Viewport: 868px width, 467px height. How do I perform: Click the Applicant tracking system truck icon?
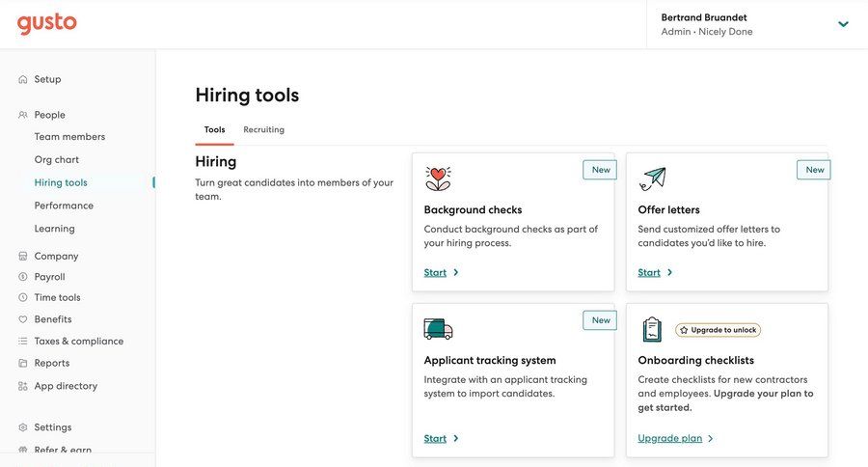438,329
